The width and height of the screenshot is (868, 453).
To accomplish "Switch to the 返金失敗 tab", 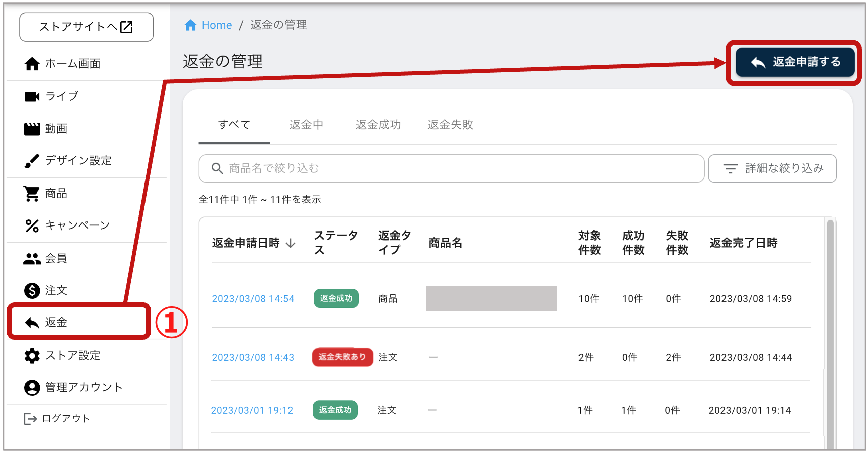I will (450, 125).
